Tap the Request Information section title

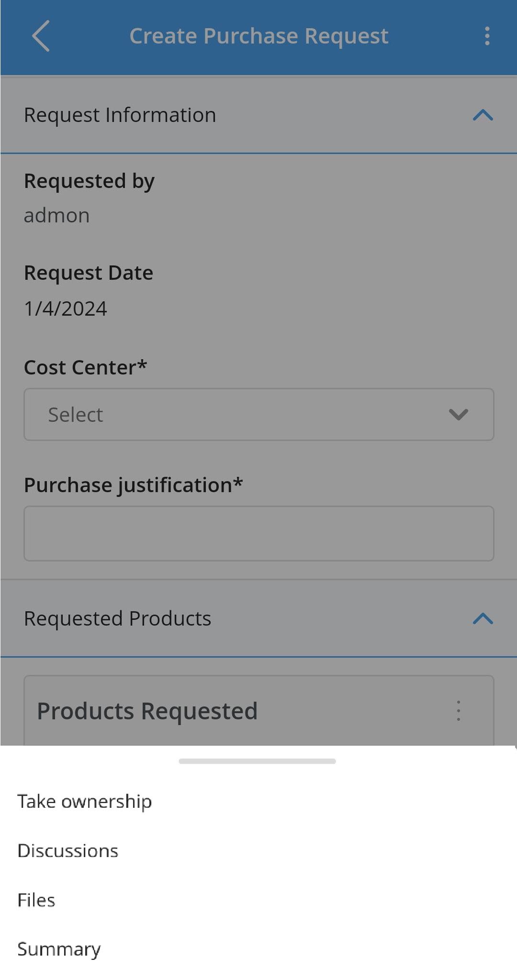coord(120,115)
